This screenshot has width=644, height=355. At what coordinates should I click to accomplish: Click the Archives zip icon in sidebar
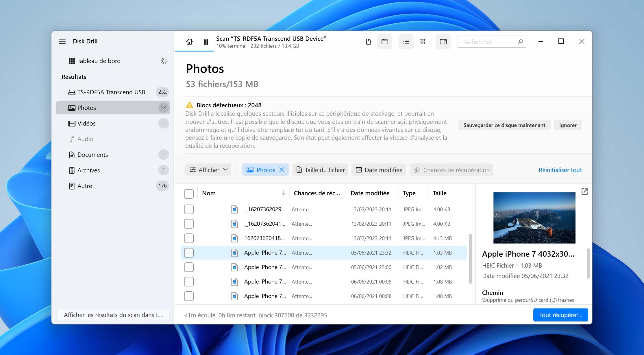pyautogui.click(x=72, y=170)
